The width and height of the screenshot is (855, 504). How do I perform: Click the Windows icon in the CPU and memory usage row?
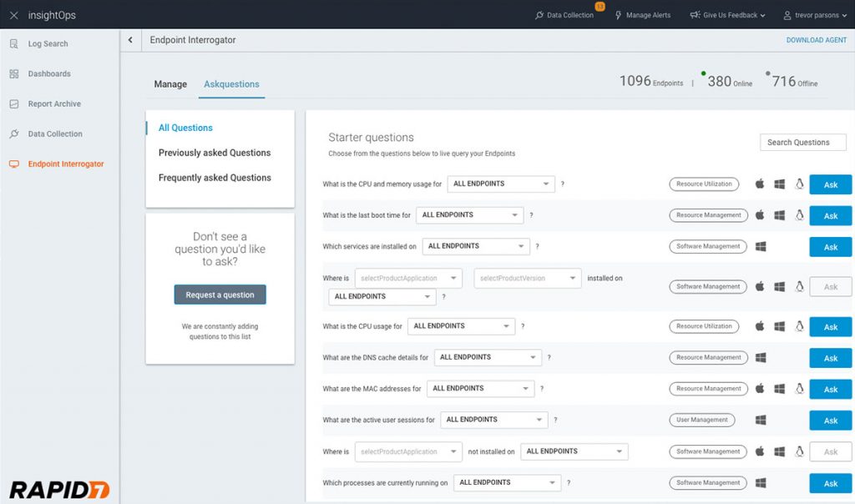[780, 184]
